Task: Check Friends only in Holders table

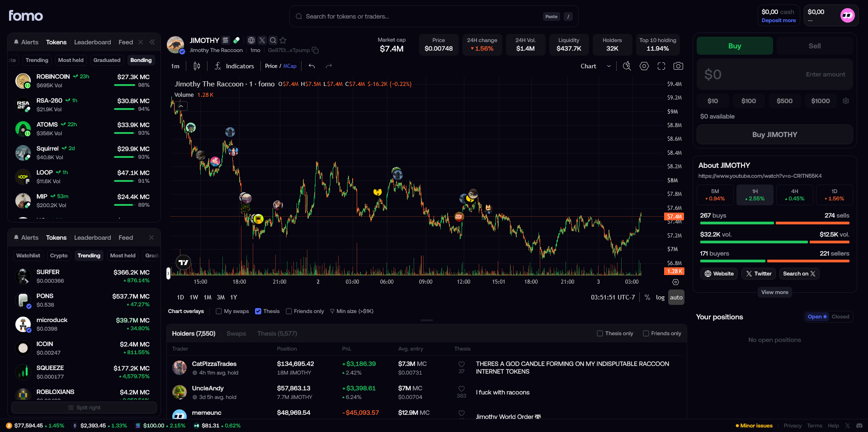Action: point(646,333)
